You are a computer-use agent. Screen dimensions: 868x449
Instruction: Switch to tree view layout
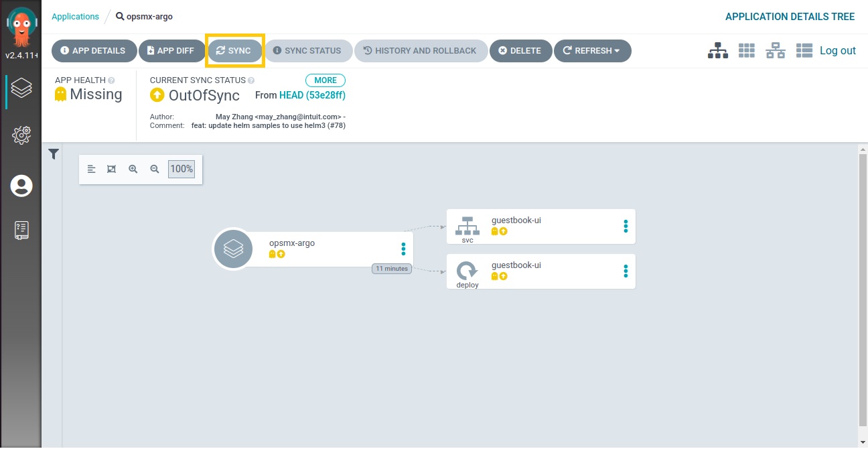click(718, 51)
